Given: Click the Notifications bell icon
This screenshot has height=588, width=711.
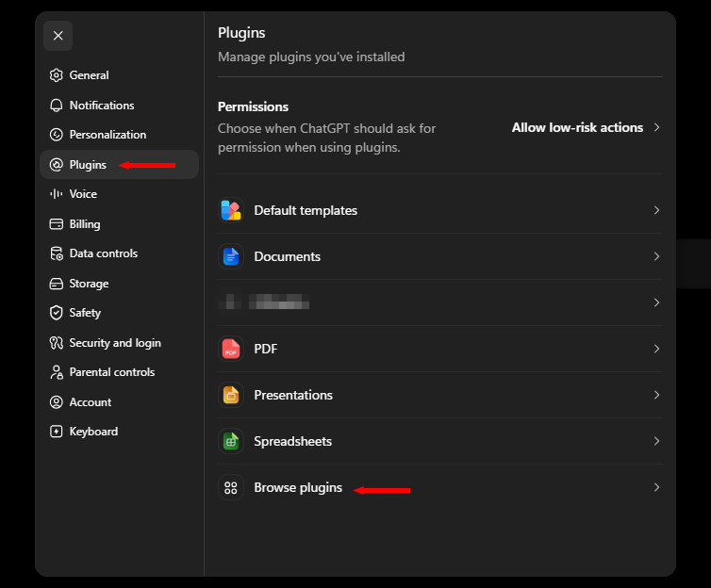Looking at the screenshot, I should [x=57, y=106].
